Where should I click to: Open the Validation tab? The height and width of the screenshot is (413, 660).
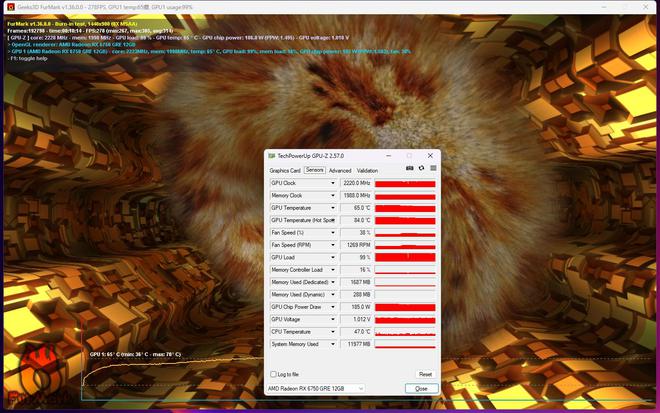pos(367,171)
